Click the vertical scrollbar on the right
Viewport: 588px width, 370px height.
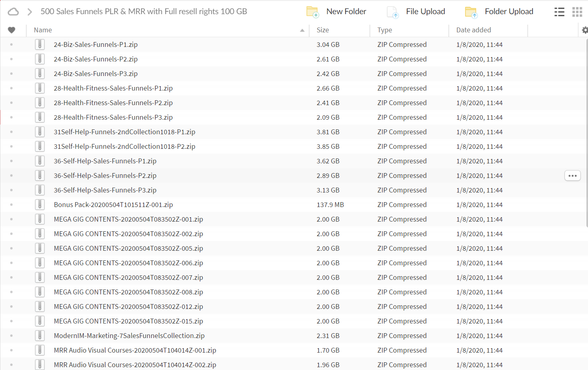pos(586,133)
